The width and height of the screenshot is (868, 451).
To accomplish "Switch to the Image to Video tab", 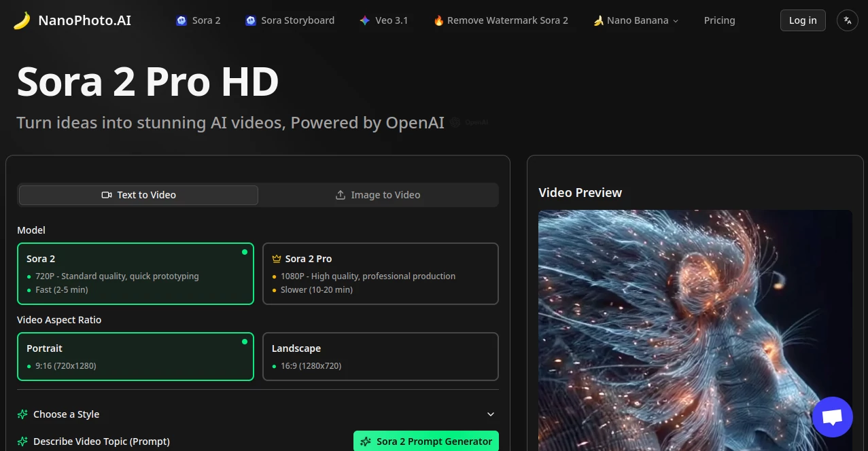I will coord(378,195).
